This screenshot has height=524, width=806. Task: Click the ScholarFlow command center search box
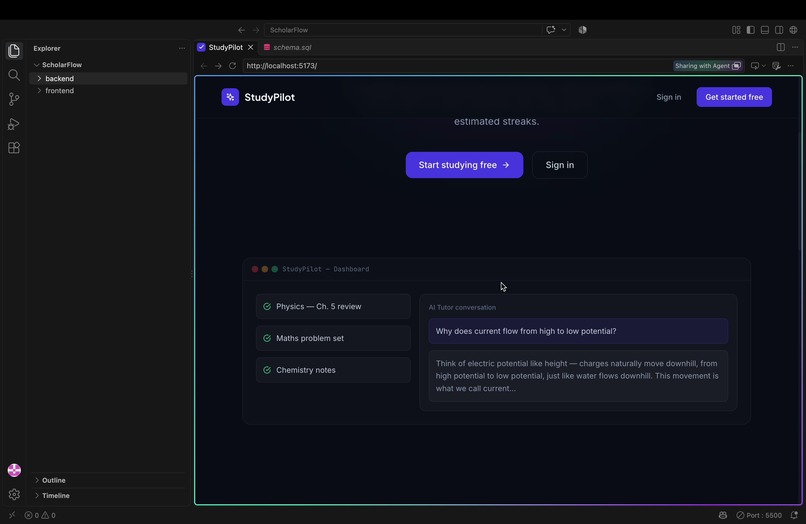point(402,30)
